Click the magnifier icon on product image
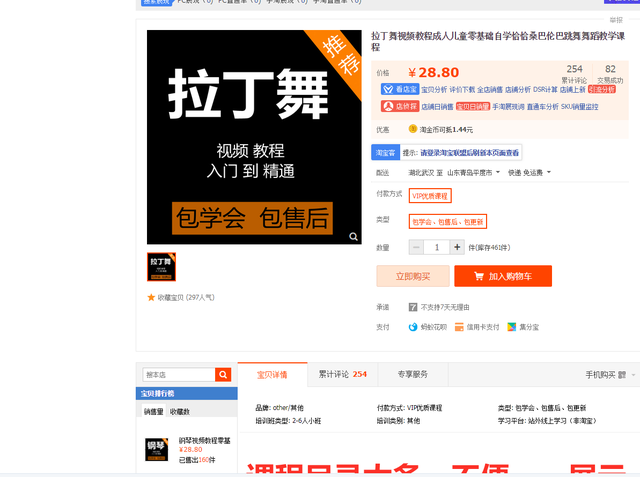Viewport: 640px width, 477px height. (x=353, y=237)
